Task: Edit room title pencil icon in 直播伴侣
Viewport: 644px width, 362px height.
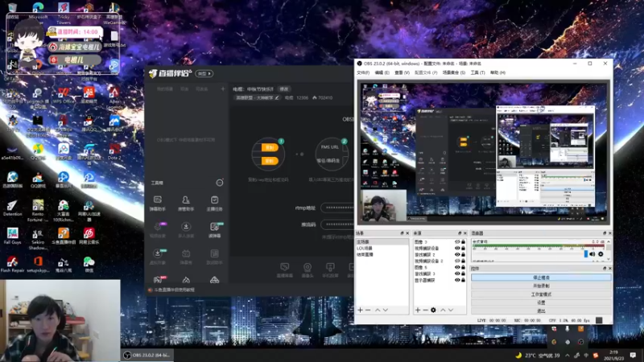Action: 277,97
